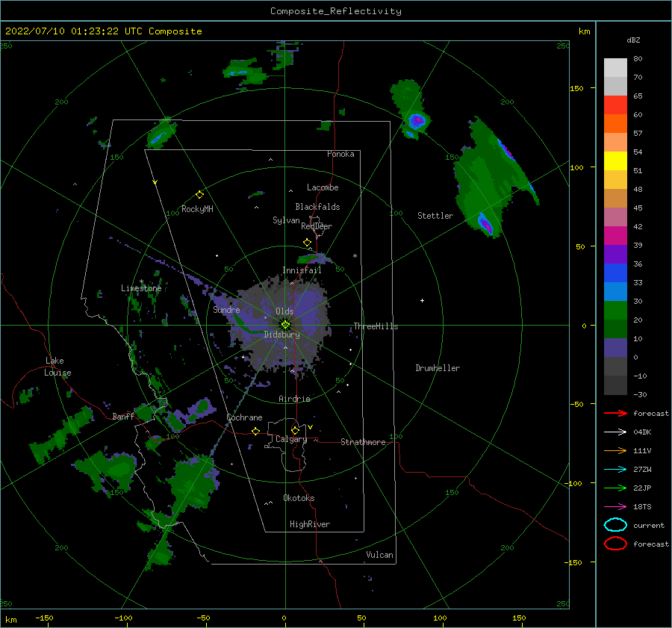The height and width of the screenshot is (628, 672).
Task: Click the red swatch in dBZ legend
Action: point(615,105)
